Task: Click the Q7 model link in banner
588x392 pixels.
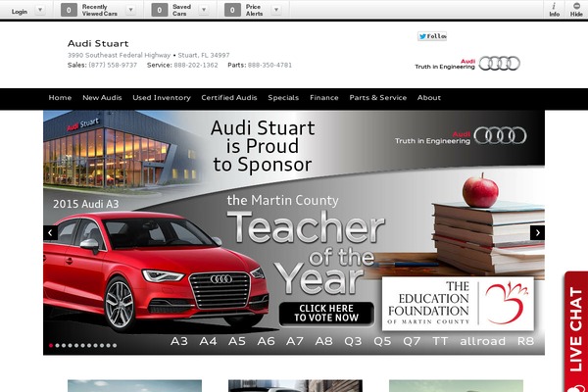Action: [412, 341]
